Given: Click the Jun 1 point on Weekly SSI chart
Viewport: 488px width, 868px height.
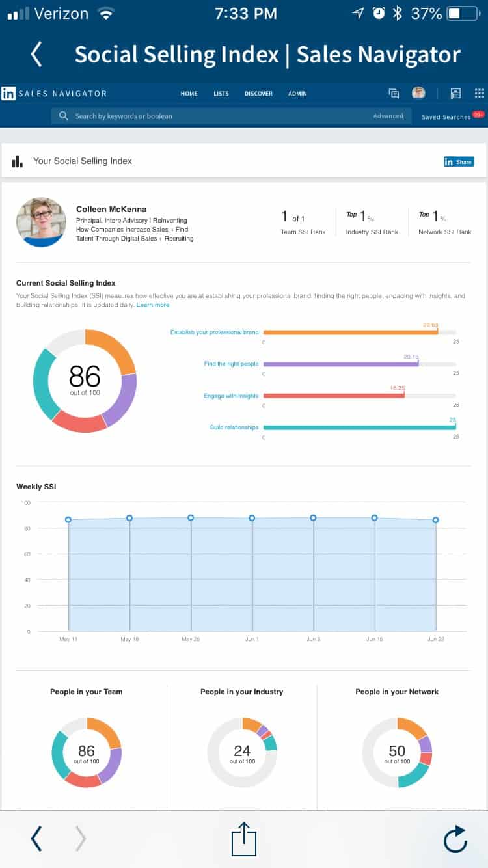Looking at the screenshot, I should pos(252,518).
